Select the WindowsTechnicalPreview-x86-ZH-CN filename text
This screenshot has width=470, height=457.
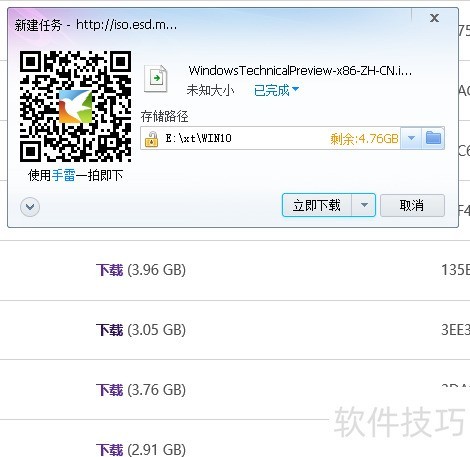pyautogui.click(x=300, y=71)
